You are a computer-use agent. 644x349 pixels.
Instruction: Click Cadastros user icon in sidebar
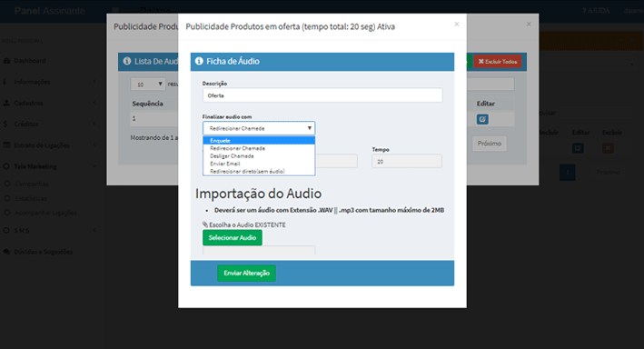[x=6, y=103]
